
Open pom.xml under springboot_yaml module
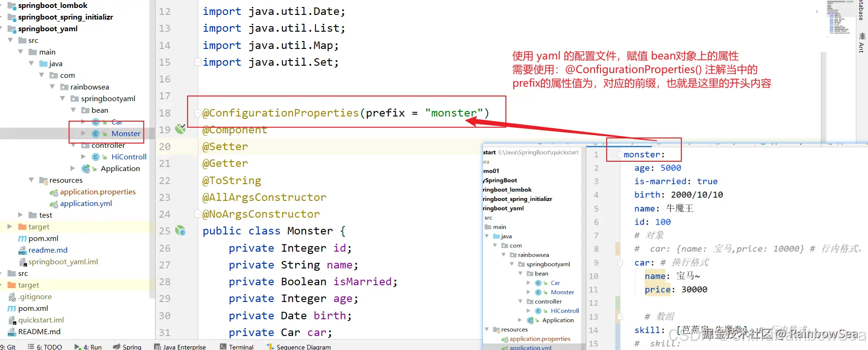[43, 238]
